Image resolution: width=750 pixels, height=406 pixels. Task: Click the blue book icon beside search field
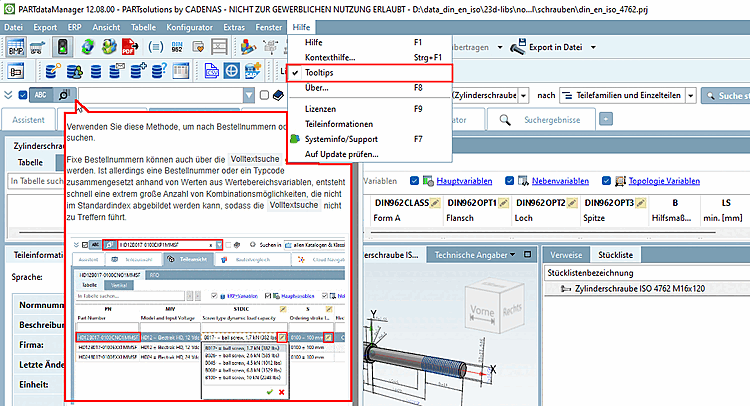[278, 96]
